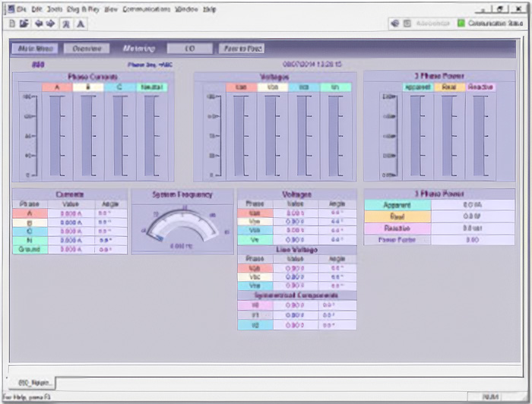The image size is (532, 404).
Task: Select the Metering tab
Action: coord(139,49)
